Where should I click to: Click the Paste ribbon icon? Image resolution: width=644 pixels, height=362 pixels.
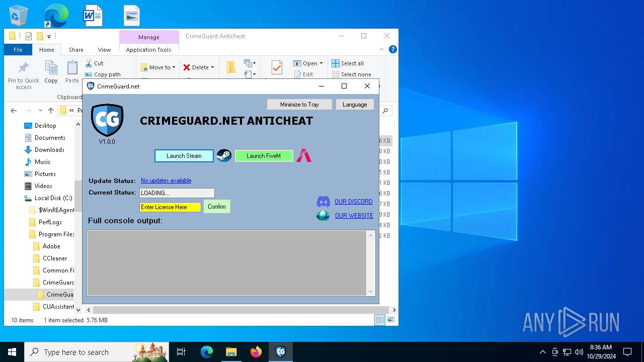(x=72, y=72)
